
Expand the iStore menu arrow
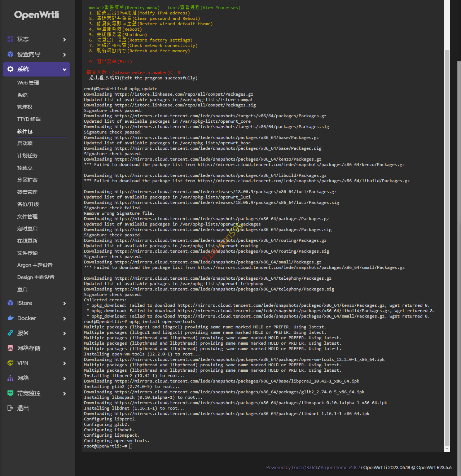[65, 303]
